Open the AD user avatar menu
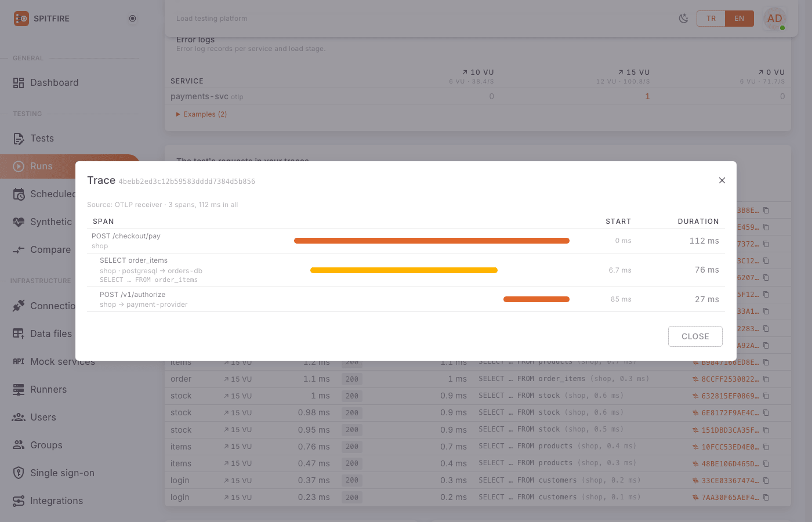The image size is (812, 522). click(775, 19)
